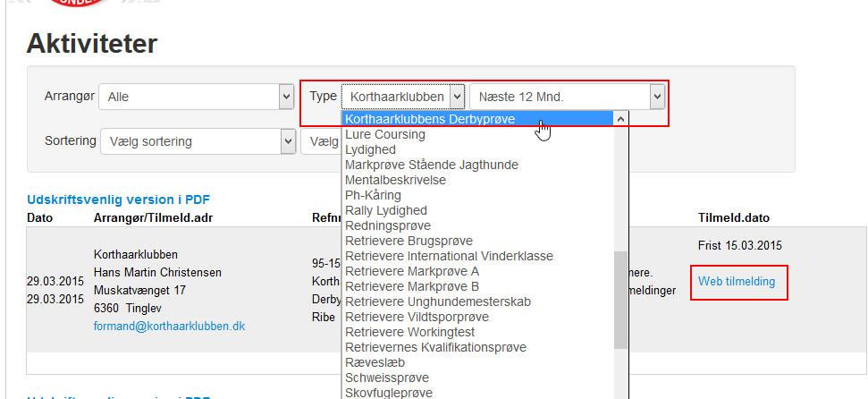
Task: Click the Muskatvænget 17 address text
Action: tap(140, 291)
